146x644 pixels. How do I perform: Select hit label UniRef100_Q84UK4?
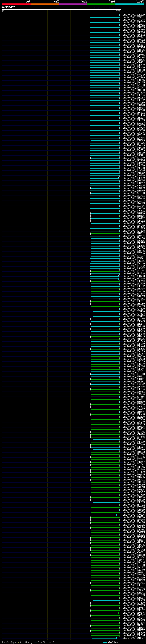(x=134, y=58)
